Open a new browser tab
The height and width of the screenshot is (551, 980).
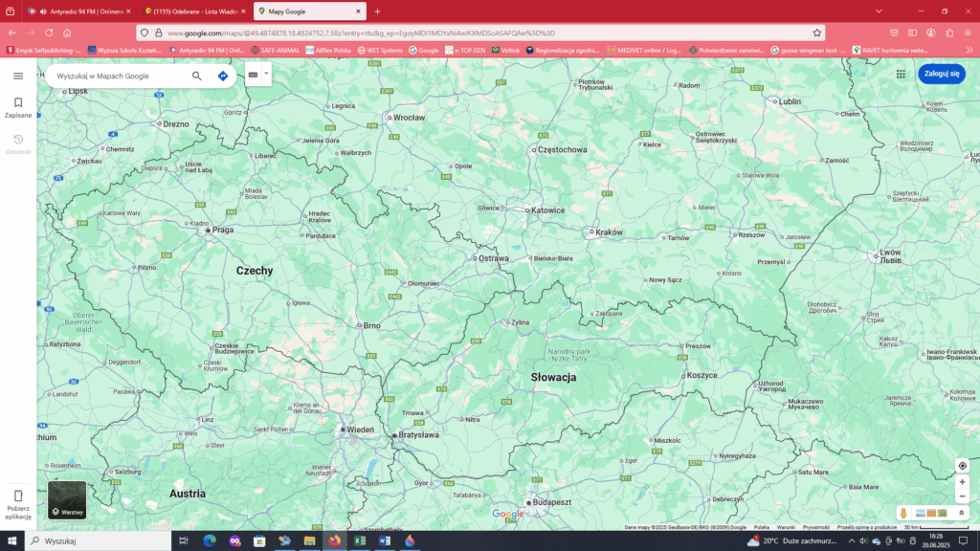pos(377,11)
